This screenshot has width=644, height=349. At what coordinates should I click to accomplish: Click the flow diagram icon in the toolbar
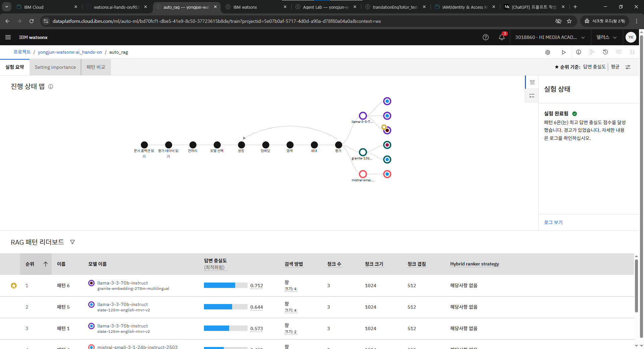(592, 52)
